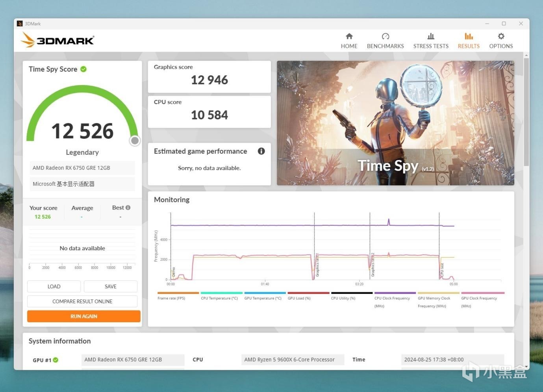Click the LOAD button
The image size is (543, 392).
(54, 286)
